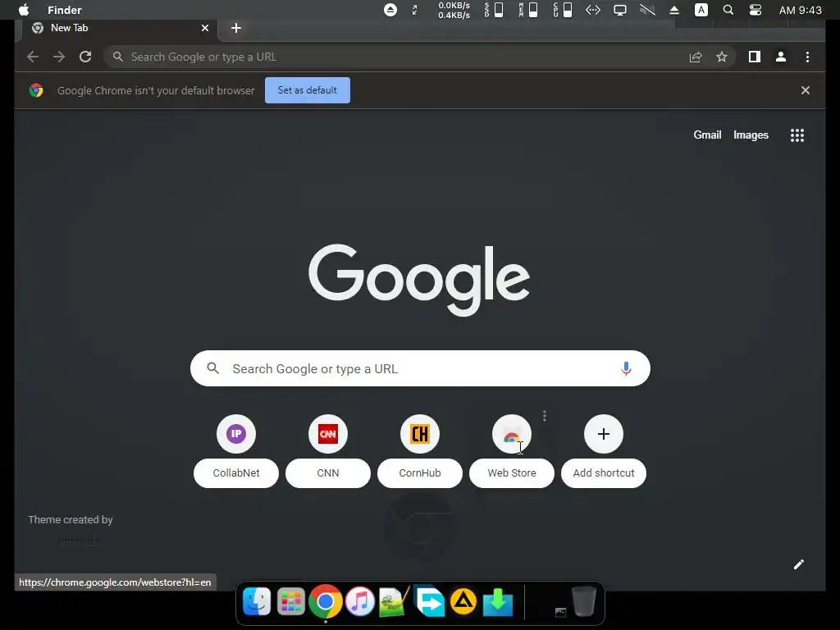
Task: Open Launchpad from the dock
Action: pos(291,601)
